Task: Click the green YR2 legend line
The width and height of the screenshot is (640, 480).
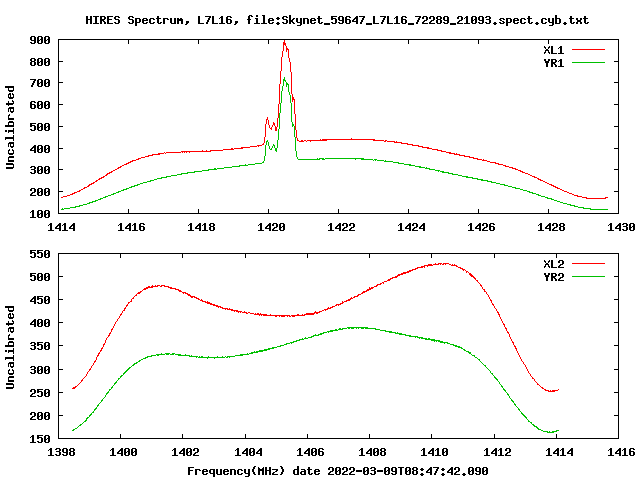Action: click(x=588, y=276)
